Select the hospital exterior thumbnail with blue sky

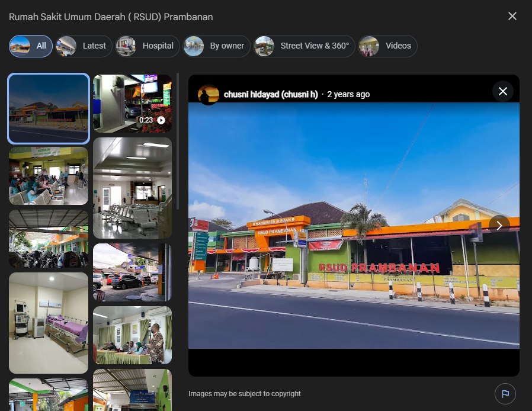tap(49, 108)
